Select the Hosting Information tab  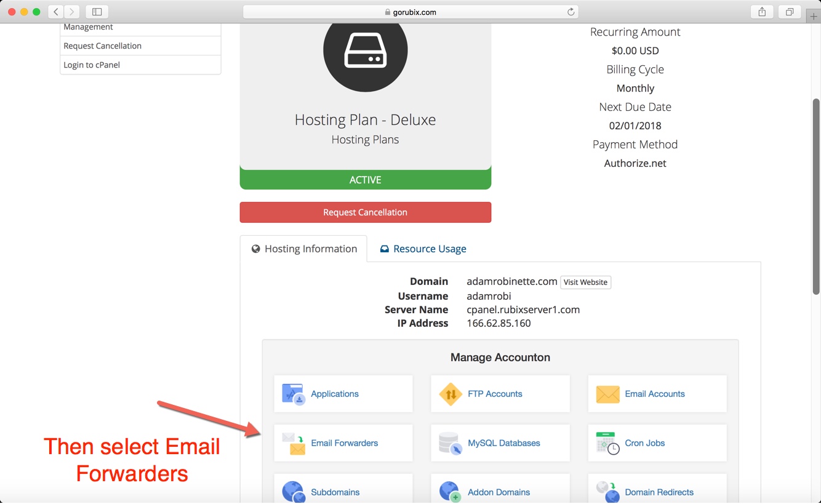point(303,249)
